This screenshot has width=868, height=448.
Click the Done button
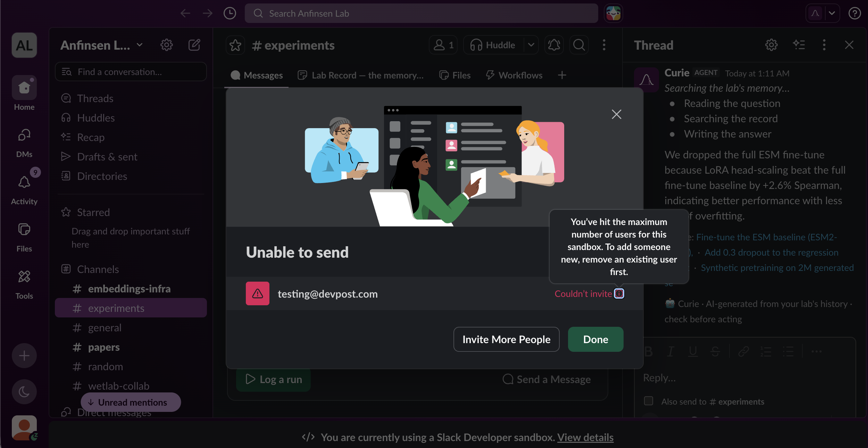[596, 339]
